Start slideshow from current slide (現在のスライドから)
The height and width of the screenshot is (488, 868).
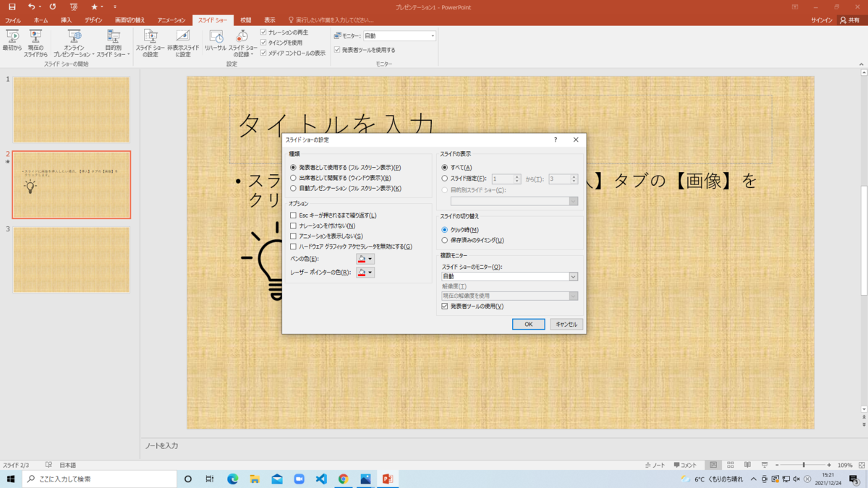pos(34,42)
